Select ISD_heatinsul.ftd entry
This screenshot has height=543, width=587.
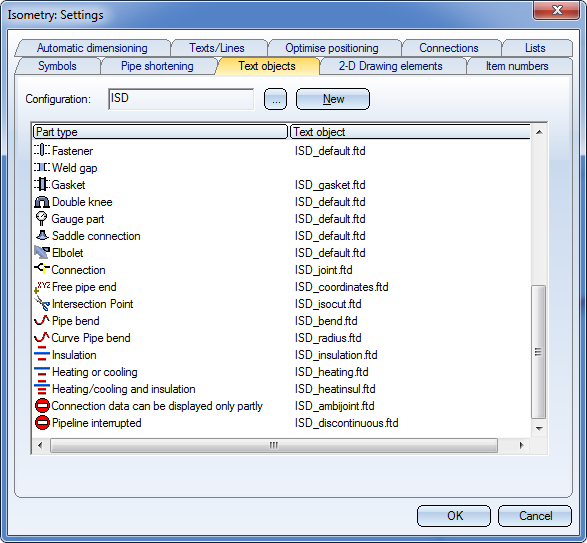335,389
